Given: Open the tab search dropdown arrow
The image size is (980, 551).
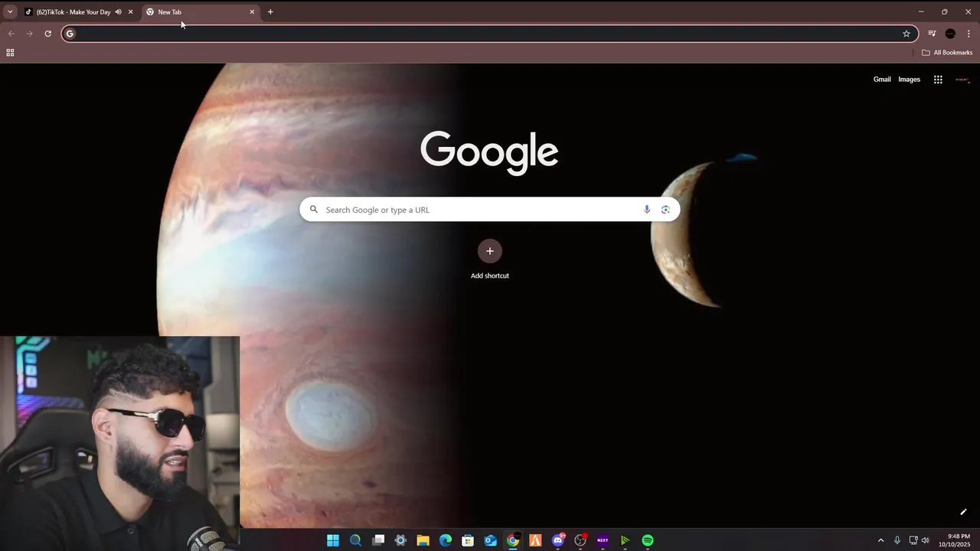Looking at the screenshot, I should (x=10, y=11).
